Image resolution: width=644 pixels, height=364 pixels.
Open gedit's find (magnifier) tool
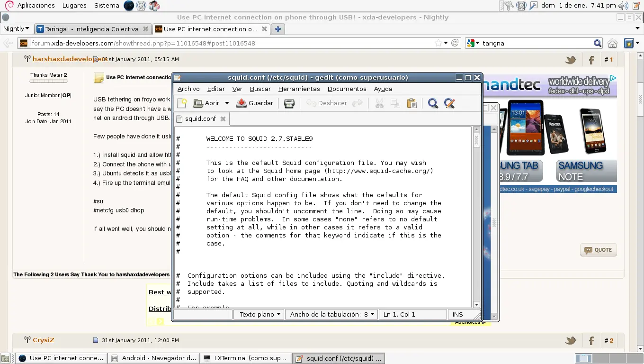tap(433, 103)
